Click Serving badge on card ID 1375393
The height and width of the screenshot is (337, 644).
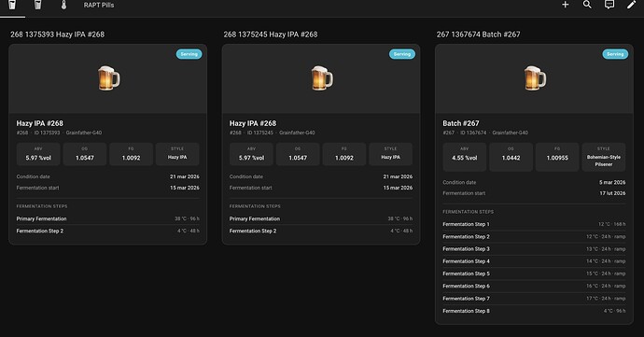tap(189, 54)
